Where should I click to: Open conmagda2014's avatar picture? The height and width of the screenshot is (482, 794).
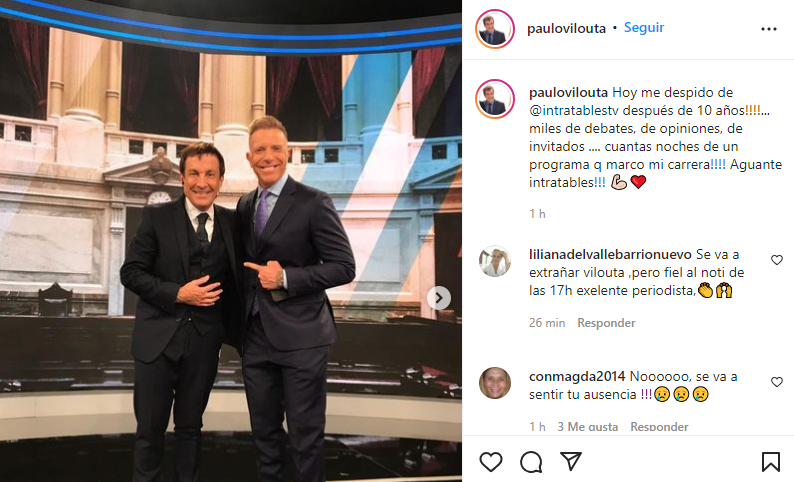click(495, 383)
